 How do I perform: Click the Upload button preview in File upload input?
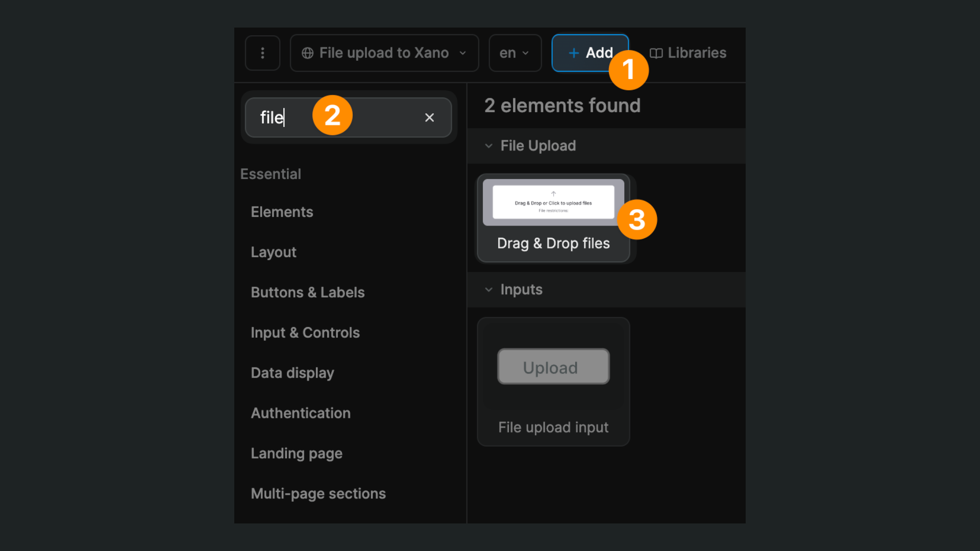553,366
